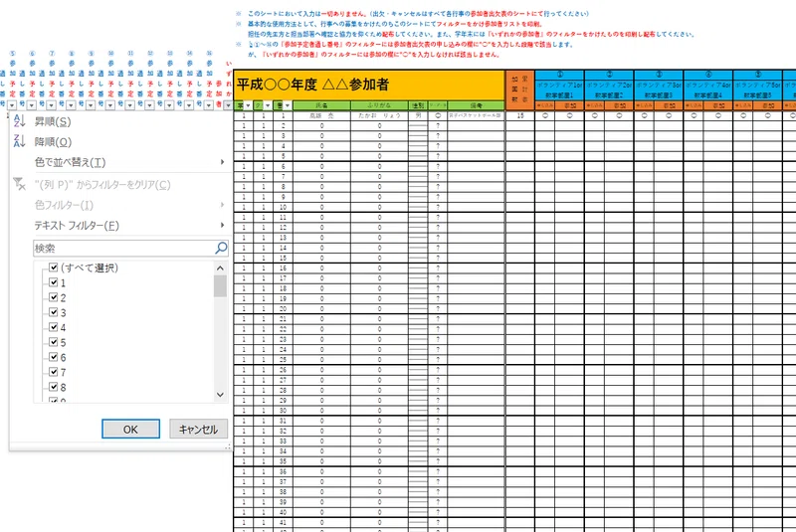Select the ふりがな header cell
The image size is (796, 532).
point(379,105)
